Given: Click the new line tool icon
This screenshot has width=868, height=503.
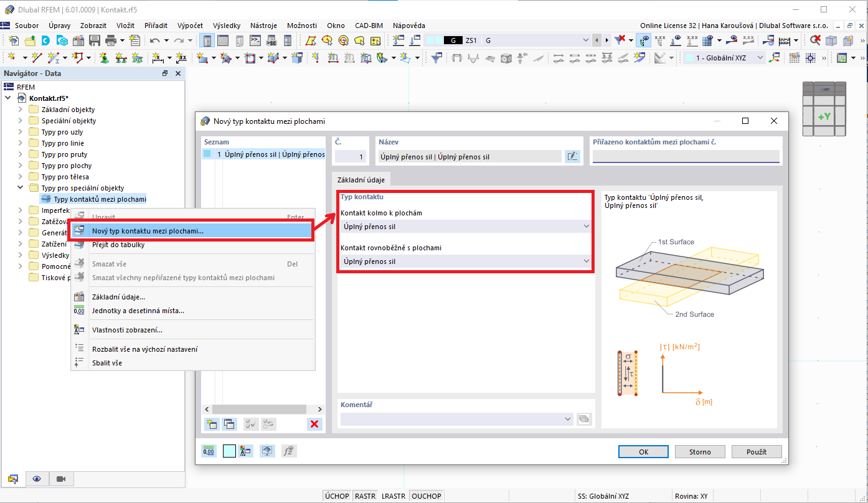Looking at the screenshot, I should tap(36, 58).
